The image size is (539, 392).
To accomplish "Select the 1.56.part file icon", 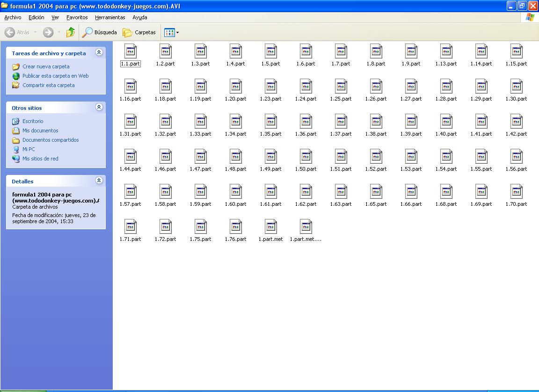I will 517,157.
